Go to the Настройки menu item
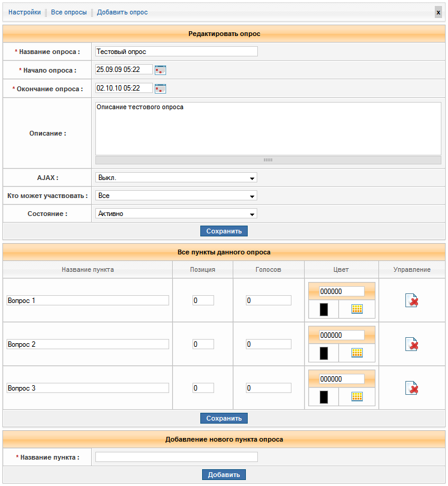 pyautogui.click(x=25, y=12)
